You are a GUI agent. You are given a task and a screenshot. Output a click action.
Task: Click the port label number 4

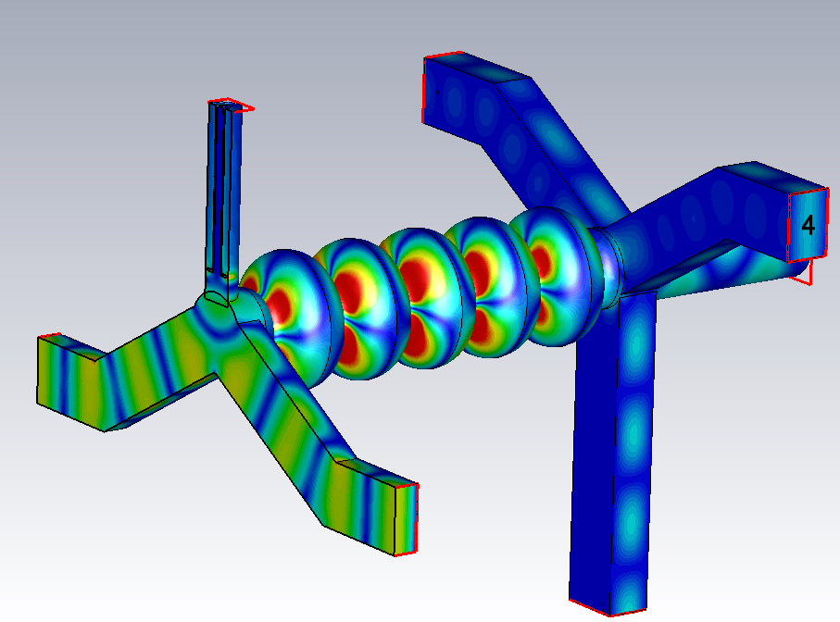(808, 225)
